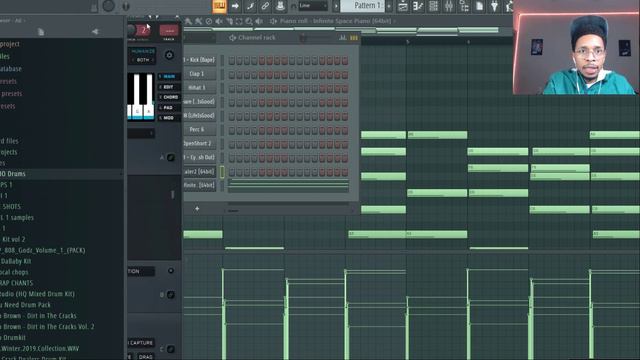Click the CAPTURE button in plugin

click(142, 342)
